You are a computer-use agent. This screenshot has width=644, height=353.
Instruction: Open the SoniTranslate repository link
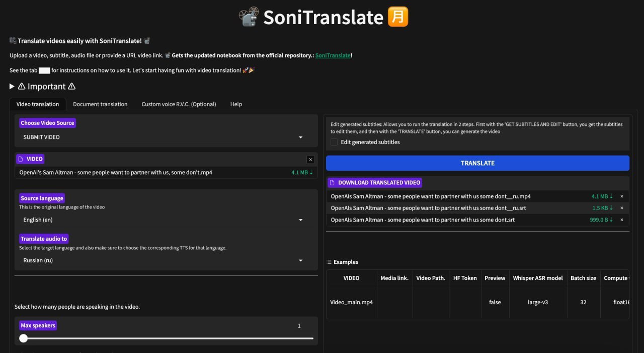click(333, 55)
